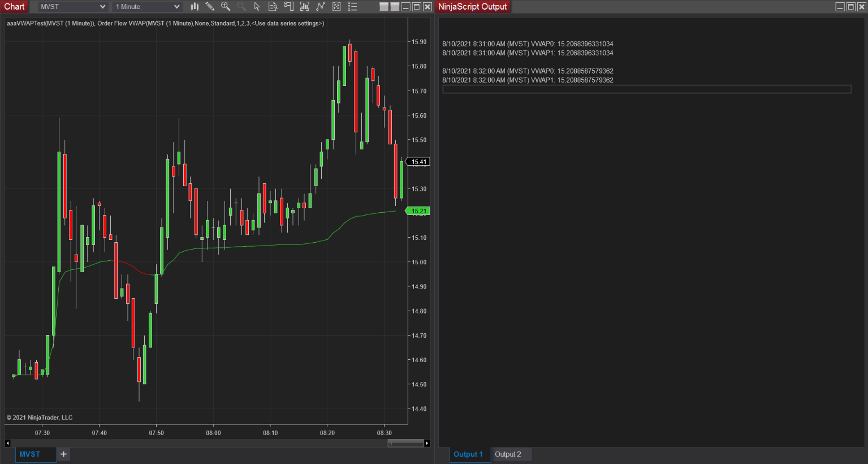Select the cursor pointer tool
The image size is (868, 464).
[257, 7]
